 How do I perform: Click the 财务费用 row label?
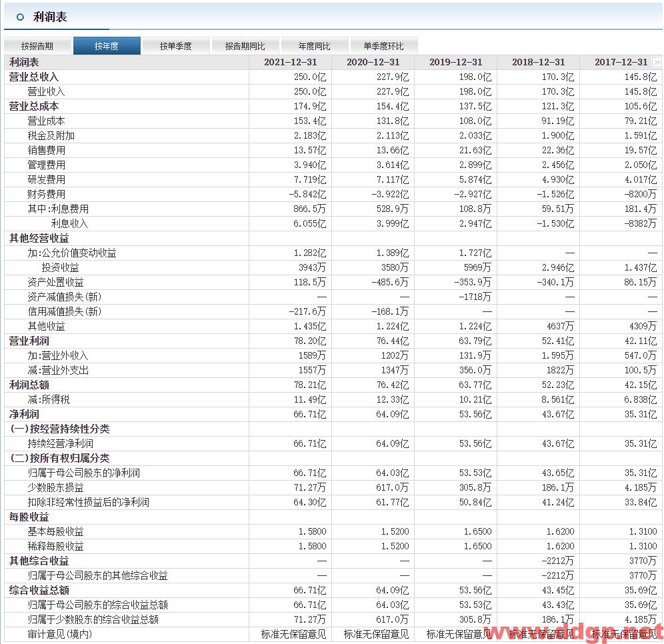pos(47,195)
